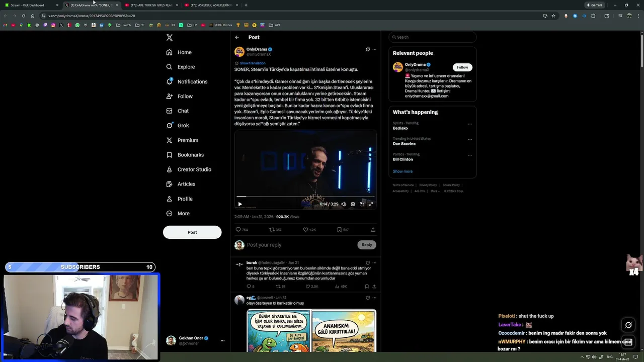Expand footer More menu
Image resolution: width=644 pixels, height=362 pixels.
coord(434,191)
